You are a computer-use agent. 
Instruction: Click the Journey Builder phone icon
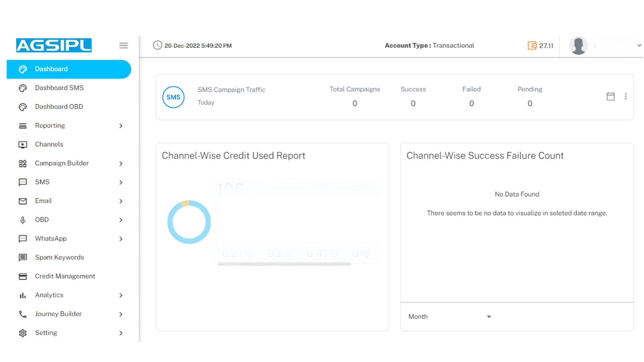23,314
